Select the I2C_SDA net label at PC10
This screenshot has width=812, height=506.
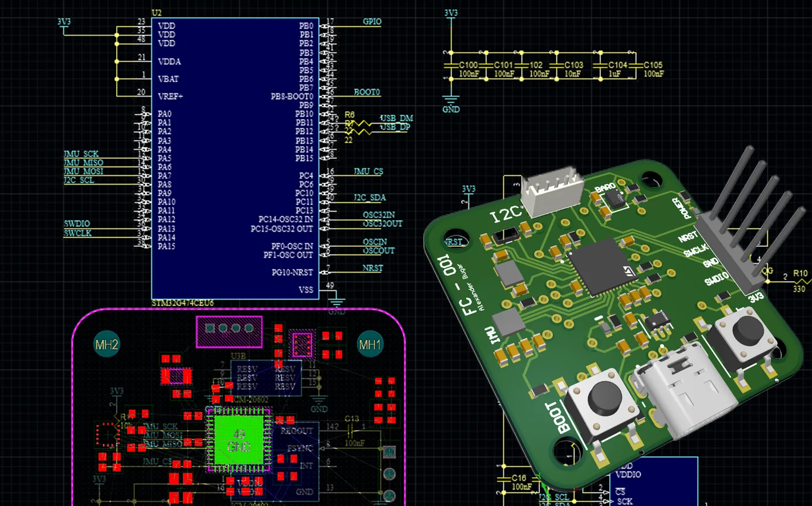[x=370, y=198]
